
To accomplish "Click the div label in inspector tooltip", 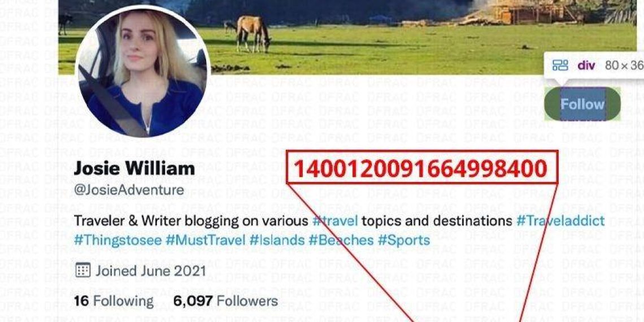I will click(x=586, y=66).
